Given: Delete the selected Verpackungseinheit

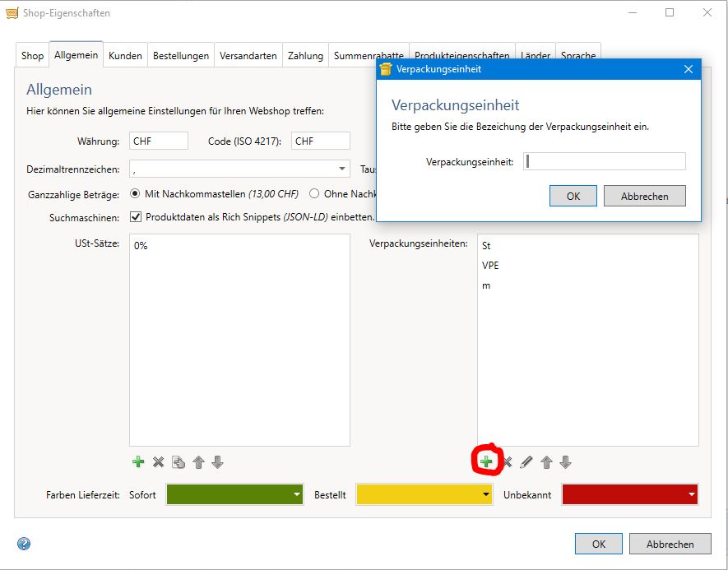Looking at the screenshot, I should (x=508, y=462).
